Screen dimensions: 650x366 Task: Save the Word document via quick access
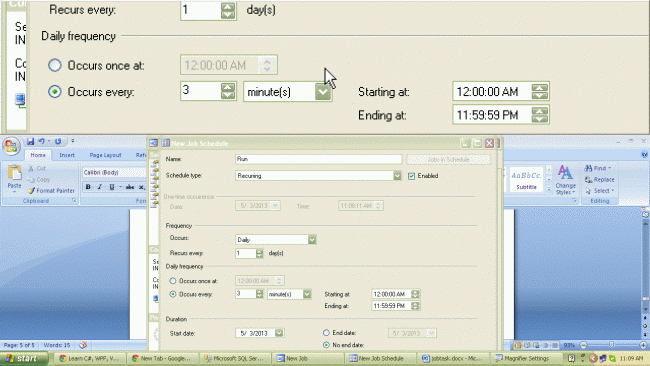point(30,141)
